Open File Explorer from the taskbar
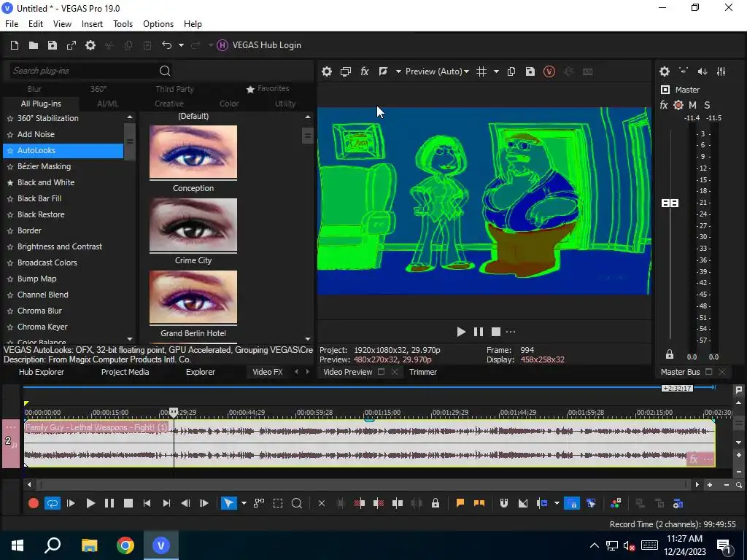747x560 pixels. tap(89, 545)
